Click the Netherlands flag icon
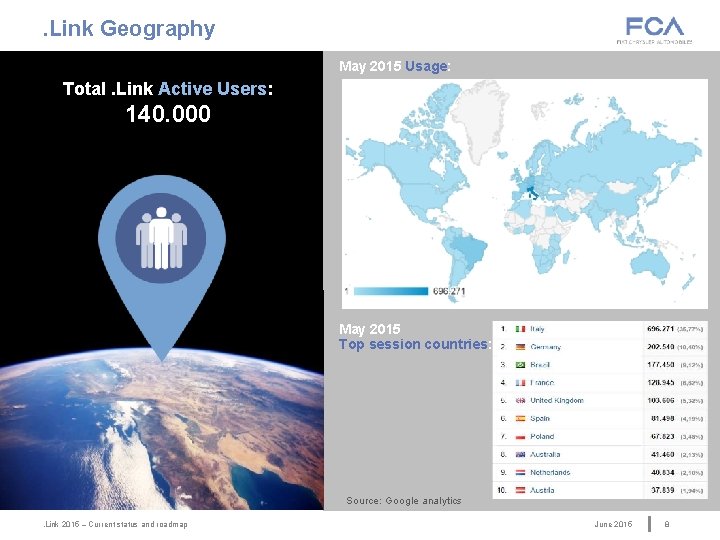The width and height of the screenshot is (720, 540). coord(520,472)
